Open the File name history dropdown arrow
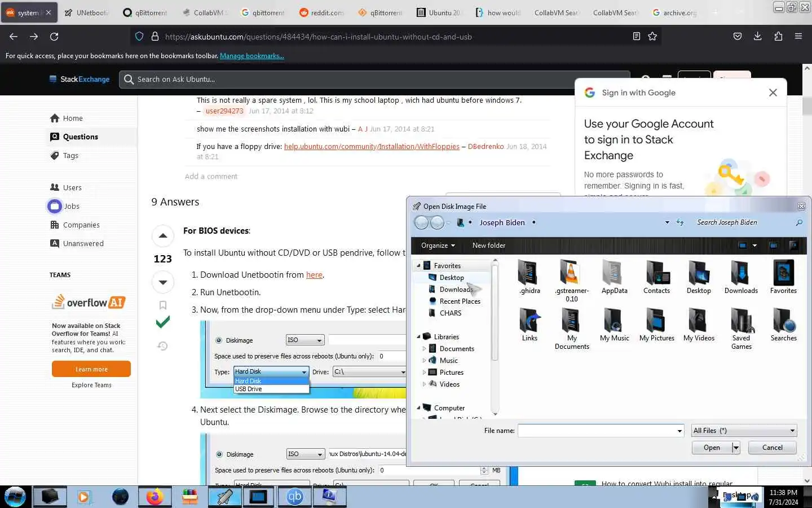Viewport: 812px width, 508px height. (679, 431)
